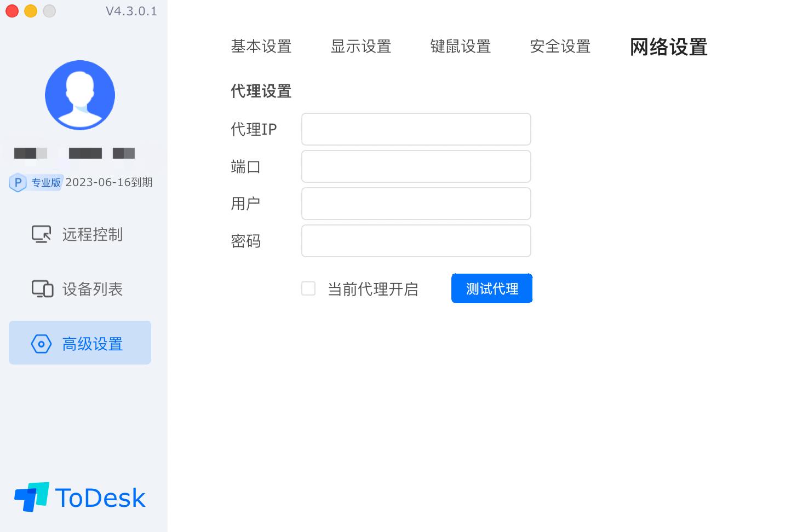Click the 2023-06-16 expiry date text
This screenshot has height=532, width=803.
click(109, 182)
